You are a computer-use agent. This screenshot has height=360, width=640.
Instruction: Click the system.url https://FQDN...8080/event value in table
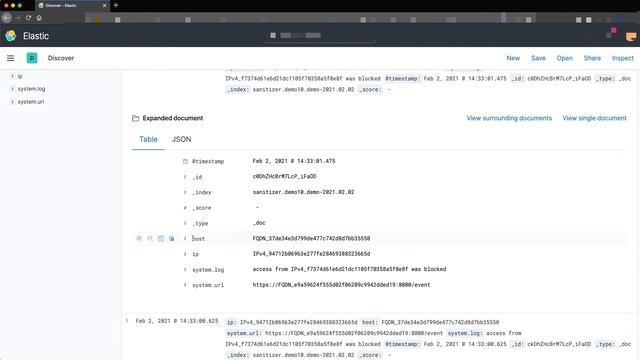coord(341,284)
